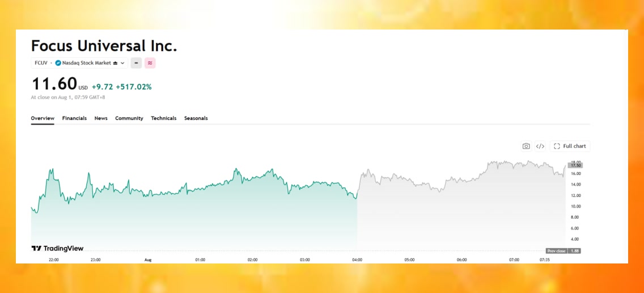The image size is (644, 293).
Task: Click the +517.02% percent change
Action: 134,87
